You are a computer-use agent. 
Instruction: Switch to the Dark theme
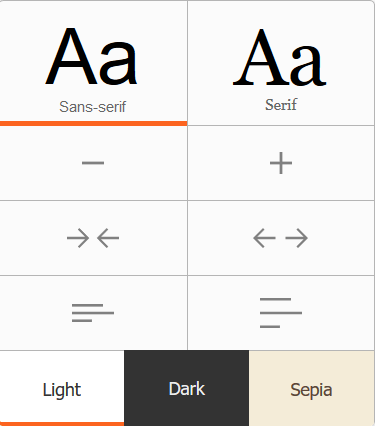[186, 388]
